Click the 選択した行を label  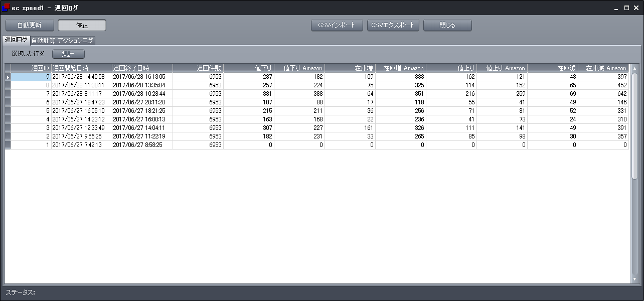pos(28,54)
